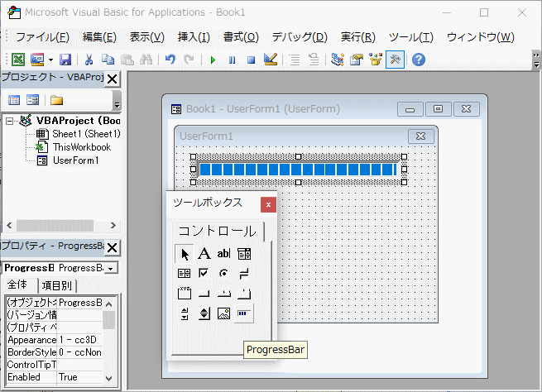Image resolution: width=542 pixels, height=392 pixels.
Task: Toggle the Toolbox toolbar icon
Action: [395, 60]
